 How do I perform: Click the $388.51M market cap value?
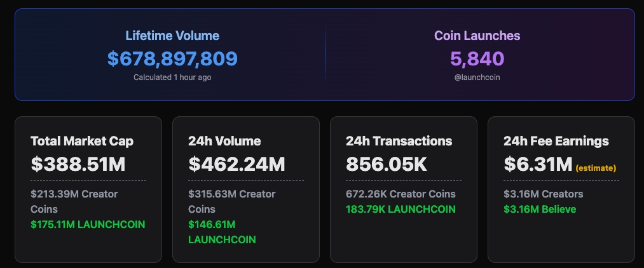point(78,164)
